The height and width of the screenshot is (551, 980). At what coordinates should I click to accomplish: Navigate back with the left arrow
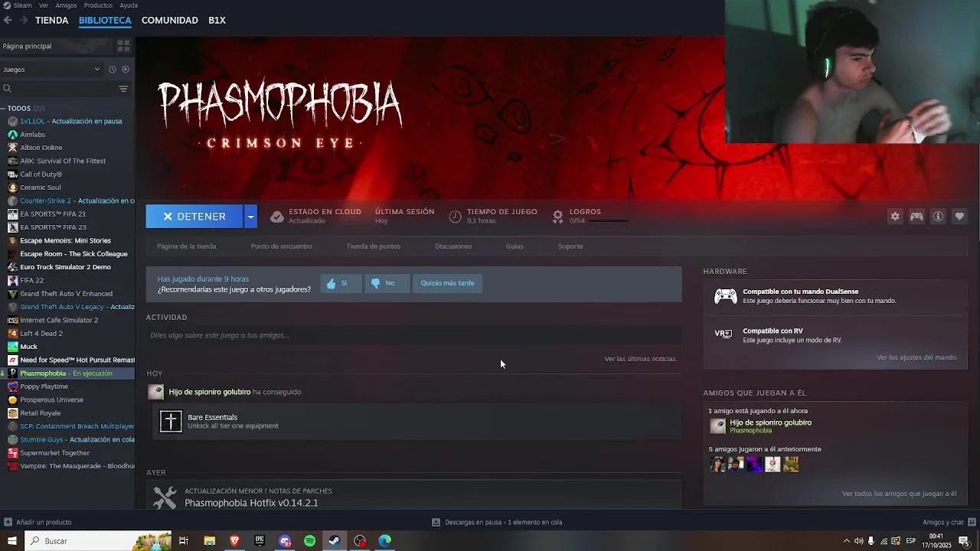(x=8, y=20)
